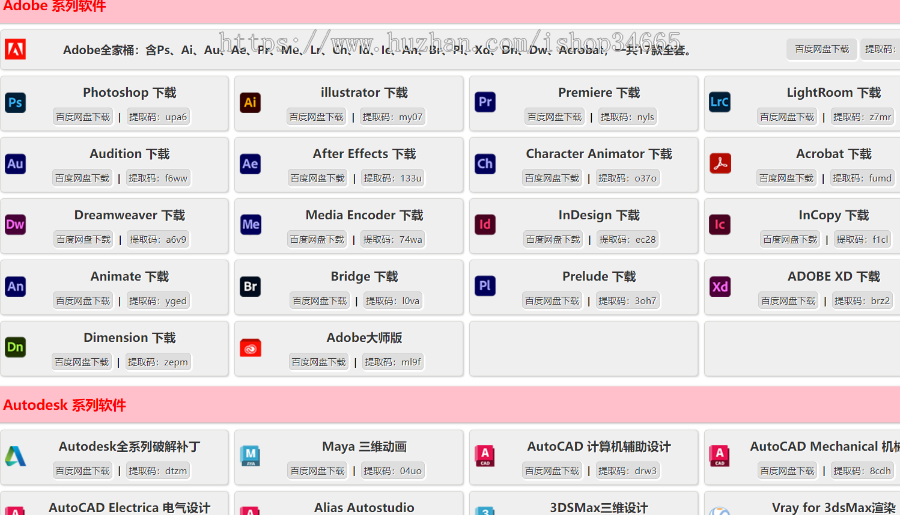Click the LightRoom Lrc icon
Image resolution: width=900 pixels, height=515 pixels.
720,102
